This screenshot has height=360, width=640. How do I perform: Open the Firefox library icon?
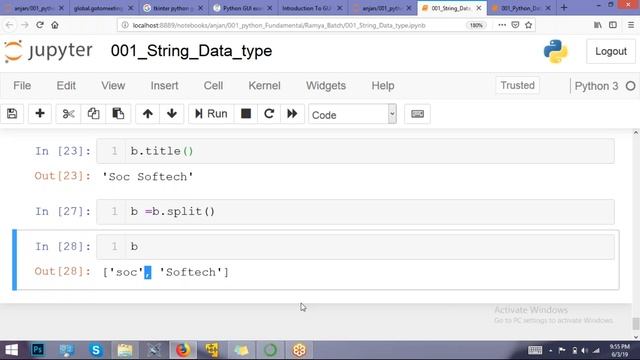coord(598,25)
